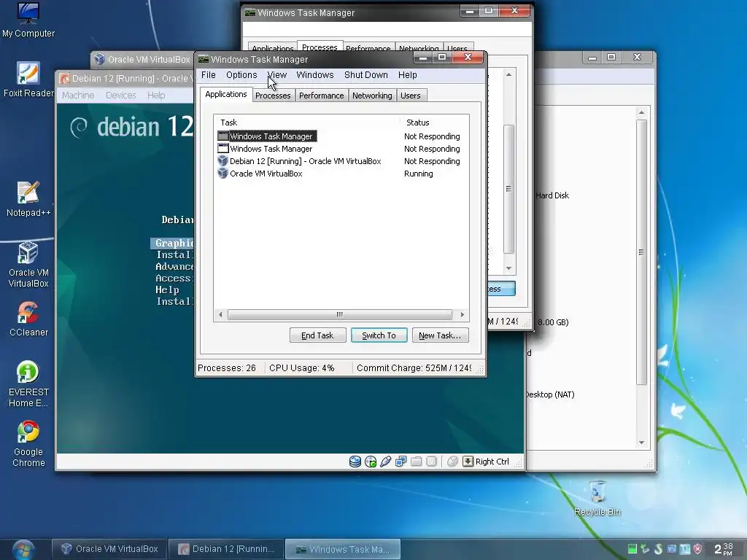
Task: Open the Recycle Bin desktop icon
Action: (x=597, y=499)
